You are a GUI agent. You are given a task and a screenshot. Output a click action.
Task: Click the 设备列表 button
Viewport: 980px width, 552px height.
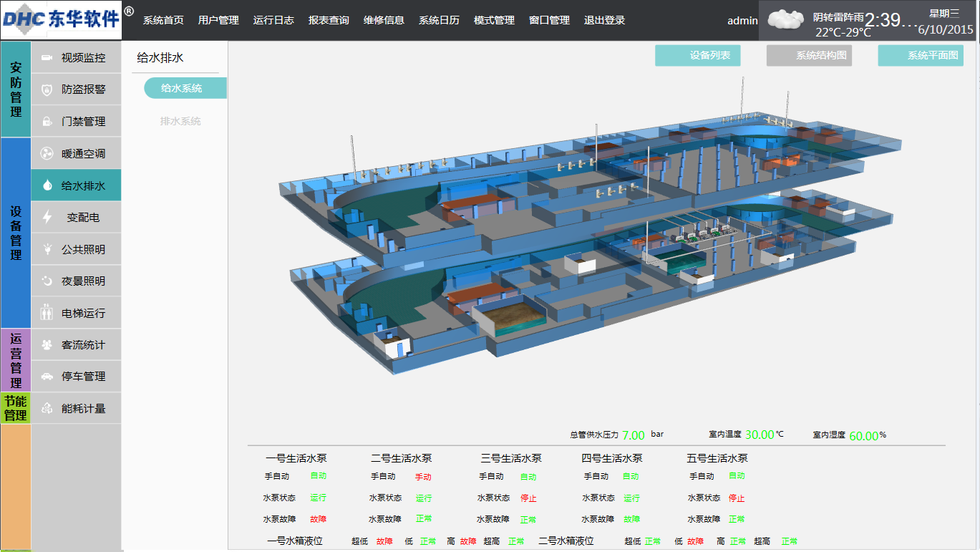pyautogui.click(x=698, y=55)
